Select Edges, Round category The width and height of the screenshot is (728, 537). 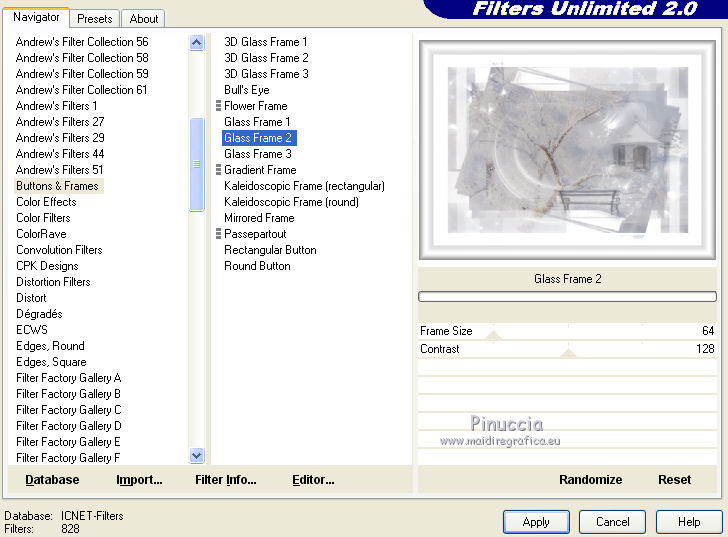(x=51, y=346)
